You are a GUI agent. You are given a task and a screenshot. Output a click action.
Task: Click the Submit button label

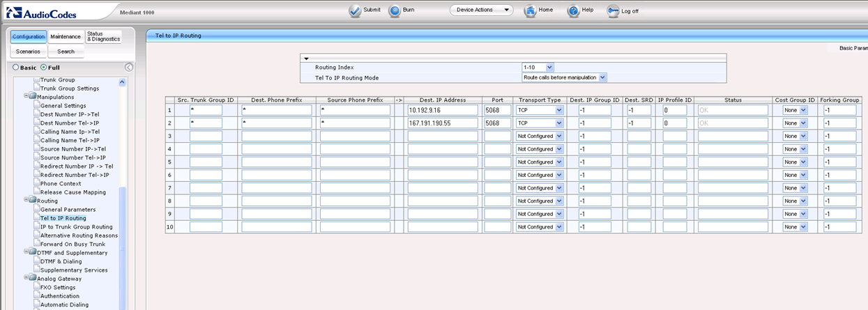coord(372,10)
